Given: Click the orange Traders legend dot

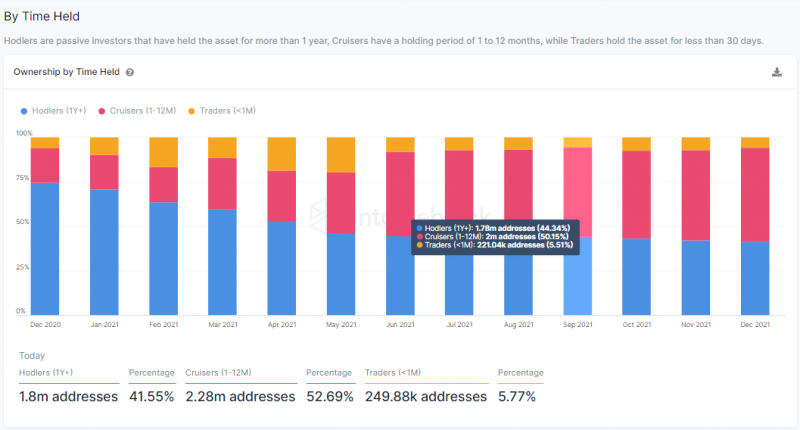Looking at the screenshot, I should tap(191, 111).
